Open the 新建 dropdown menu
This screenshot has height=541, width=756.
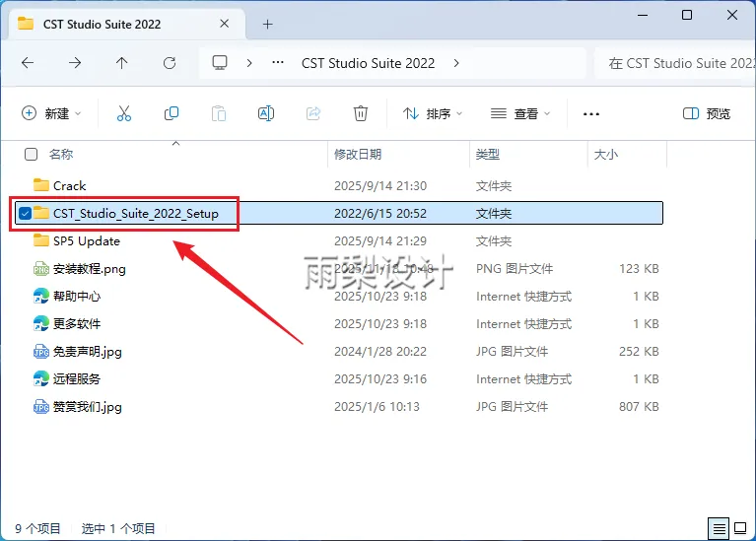(x=51, y=113)
